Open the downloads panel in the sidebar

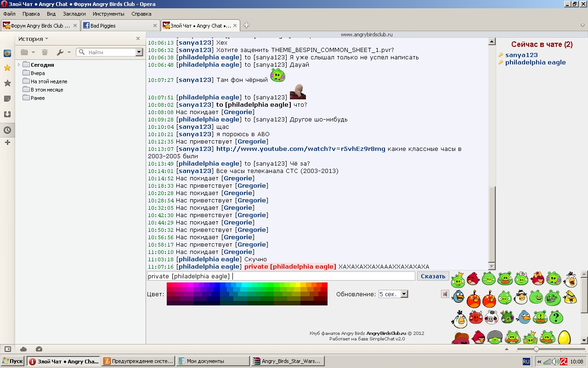click(7, 114)
